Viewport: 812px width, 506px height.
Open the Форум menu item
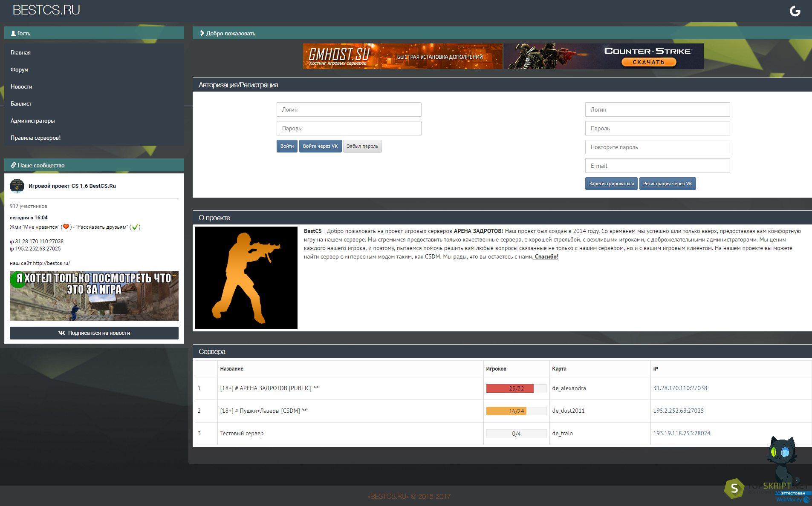[x=20, y=69]
